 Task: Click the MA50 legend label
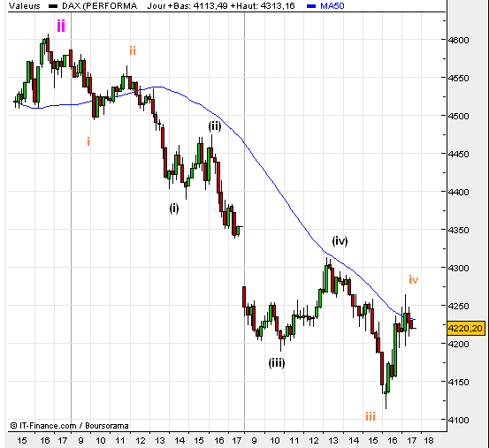pos(332,5)
